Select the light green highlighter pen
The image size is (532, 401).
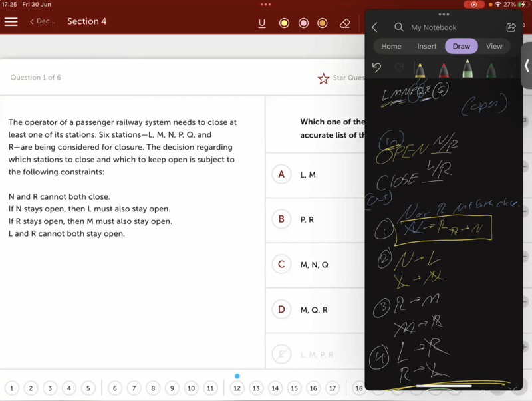467,69
